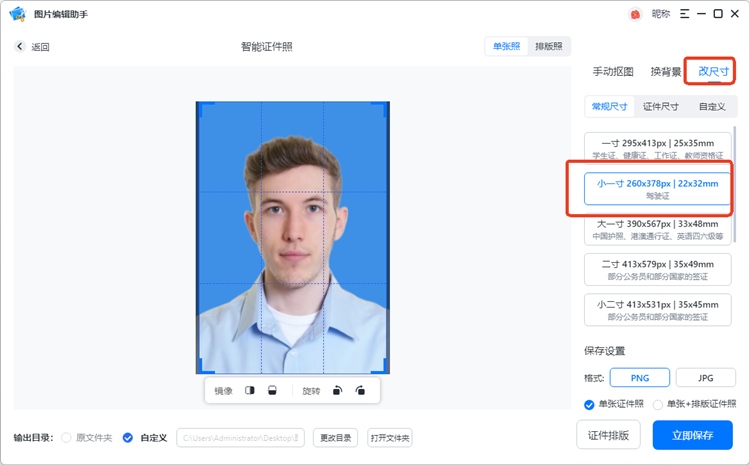Switch to the 换背景 tab
Image resolution: width=750 pixels, height=465 pixels.
pos(665,72)
